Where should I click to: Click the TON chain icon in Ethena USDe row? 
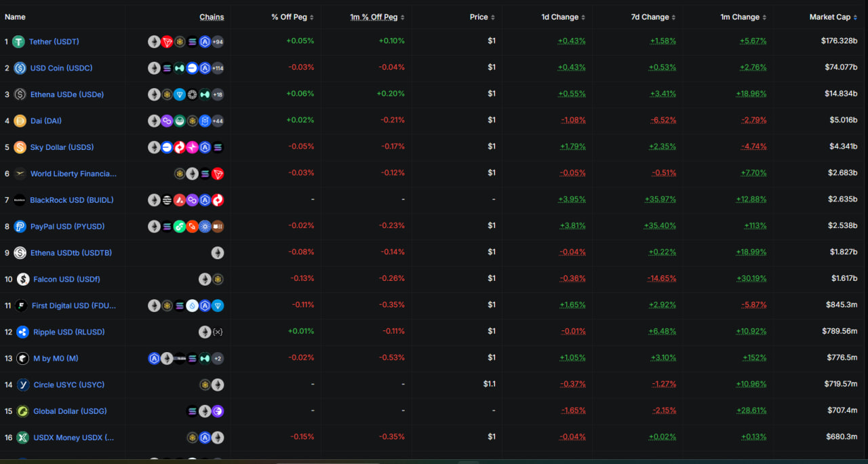(x=180, y=95)
